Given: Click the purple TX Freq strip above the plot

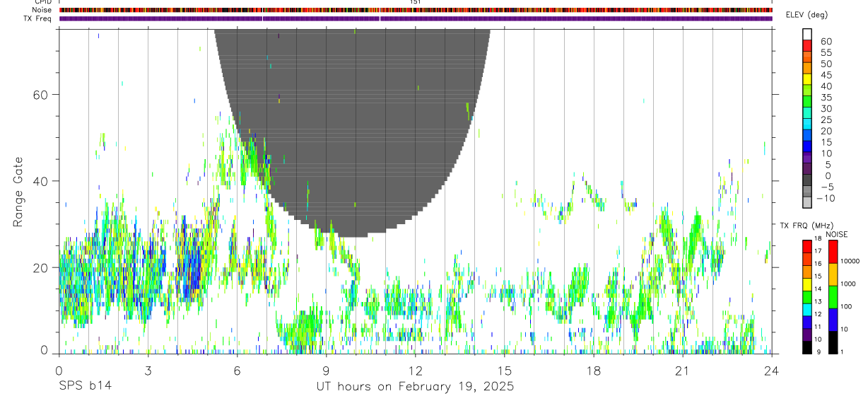Looking at the screenshot, I should pos(416,18).
